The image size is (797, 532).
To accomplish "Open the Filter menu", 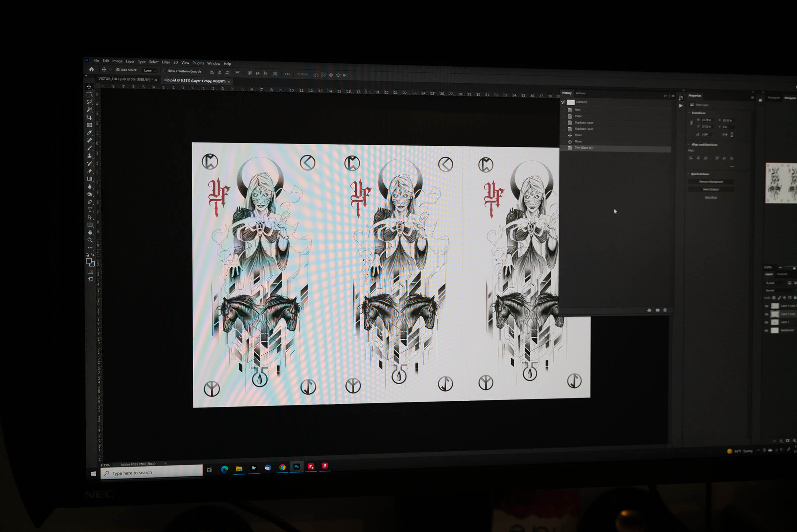I will click(x=166, y=62).
